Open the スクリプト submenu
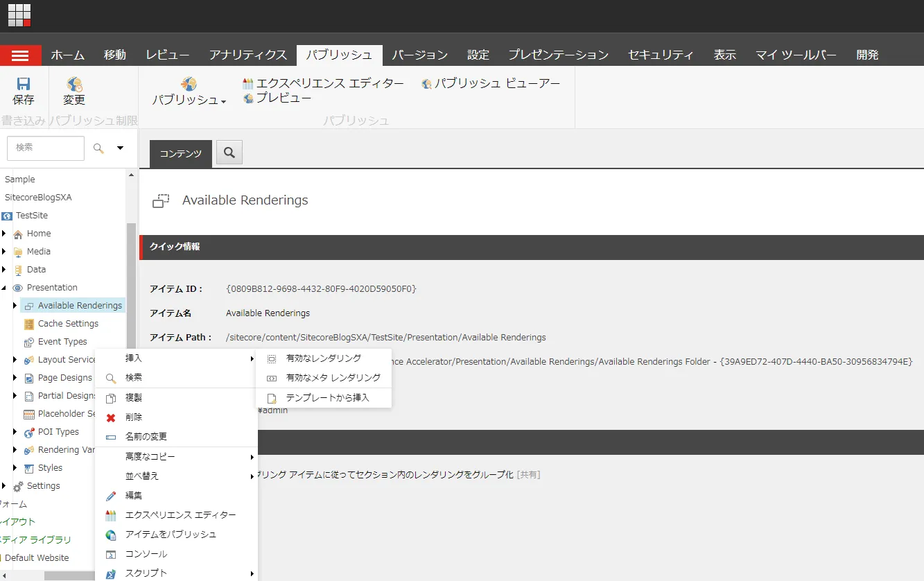The height and width of the screenshot is (581, 924). pos(176,573)
